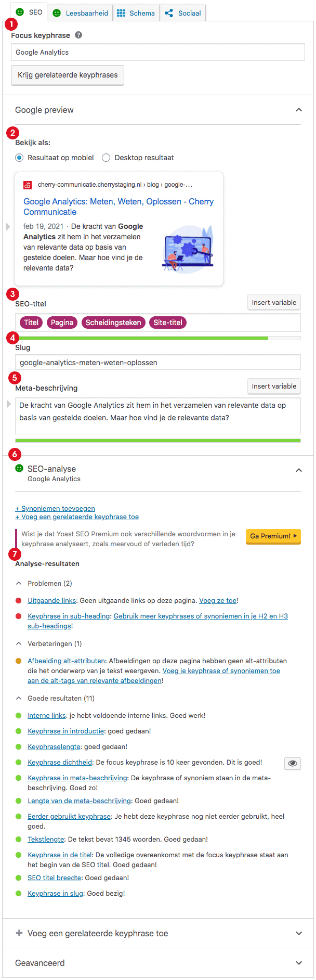Click the small arrow left of Meta-beschrijving field
The width and height of the screenshot is (316, 980).
pyautogui.click(x=8, y=404)
